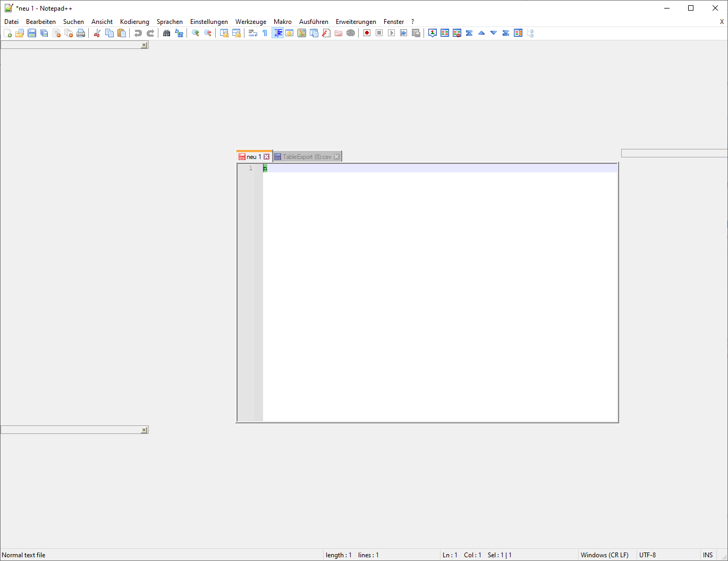Cut selection with the scissors icon

pyautogui.click(x=97, y=33)
